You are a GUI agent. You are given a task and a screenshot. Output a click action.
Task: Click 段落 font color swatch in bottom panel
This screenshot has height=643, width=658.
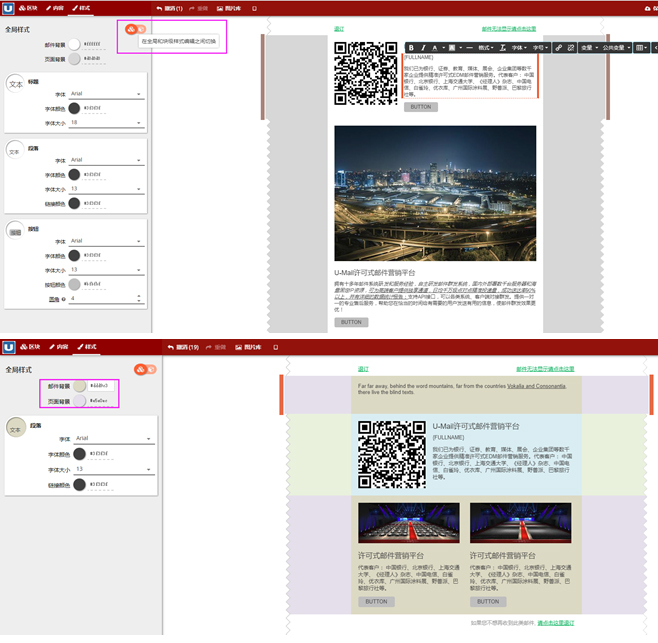(79, 454)
